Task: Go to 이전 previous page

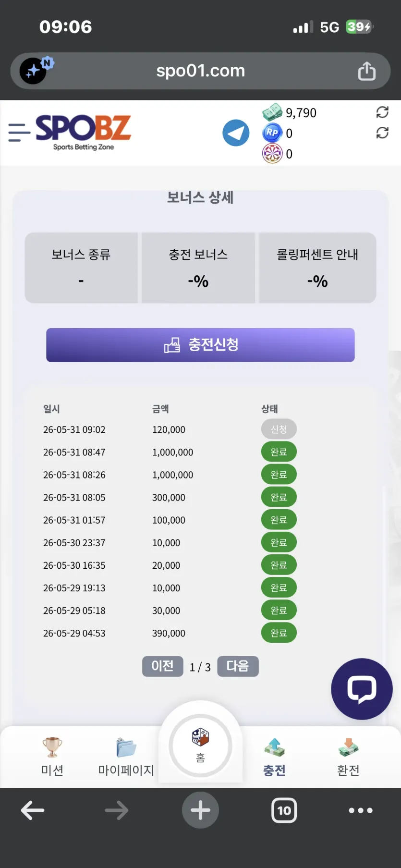Action: (x=162, y=666)
